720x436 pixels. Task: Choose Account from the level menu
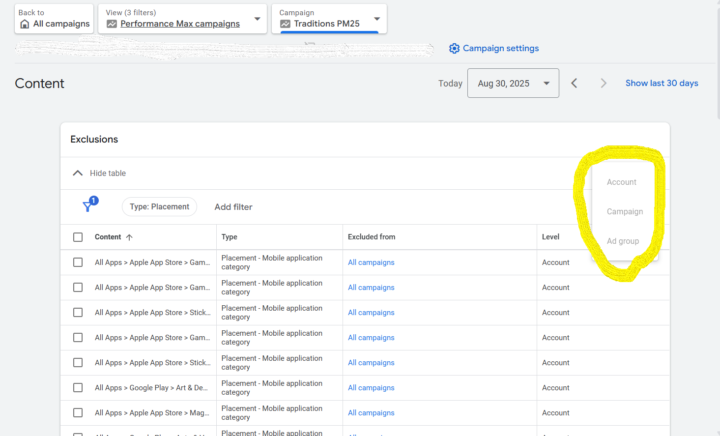[621, 182]
